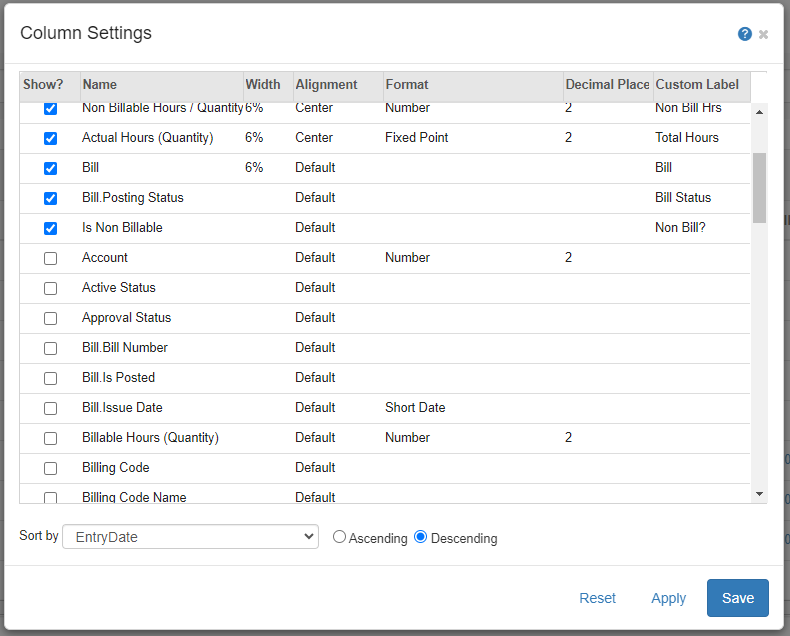Image resolution: width=790 pixels, height=636 pixels.
Task: Click decimal place 2 in Billable Hours row
Action: (x=568, y=437)
